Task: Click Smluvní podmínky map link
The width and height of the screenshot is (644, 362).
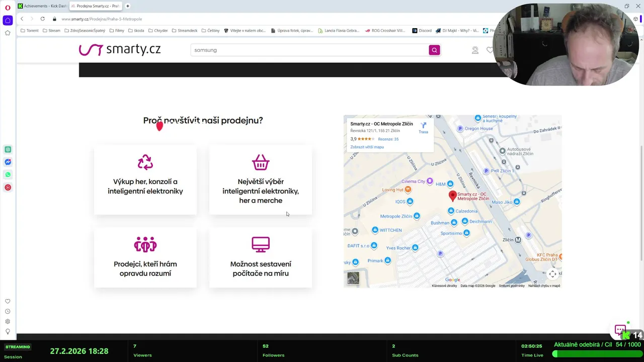Action: [512, 286]
